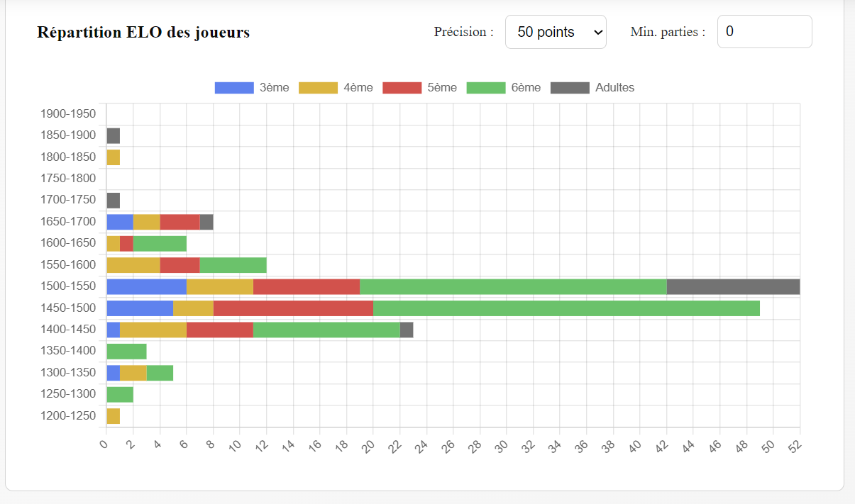Click the Min. parties input field

[764, 32]
